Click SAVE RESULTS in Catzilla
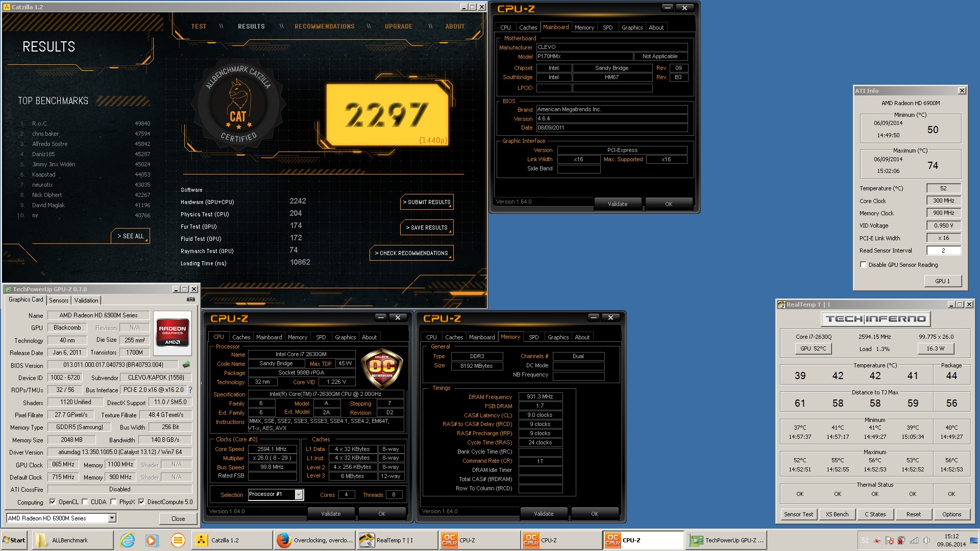The height and width of the screenshot is (551, 980). (427, 228)
